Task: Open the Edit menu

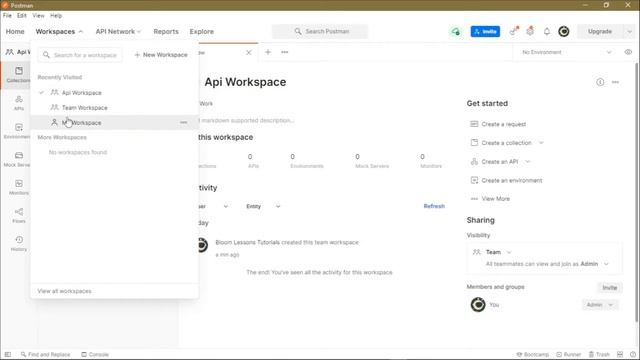Action: [22, 16]
